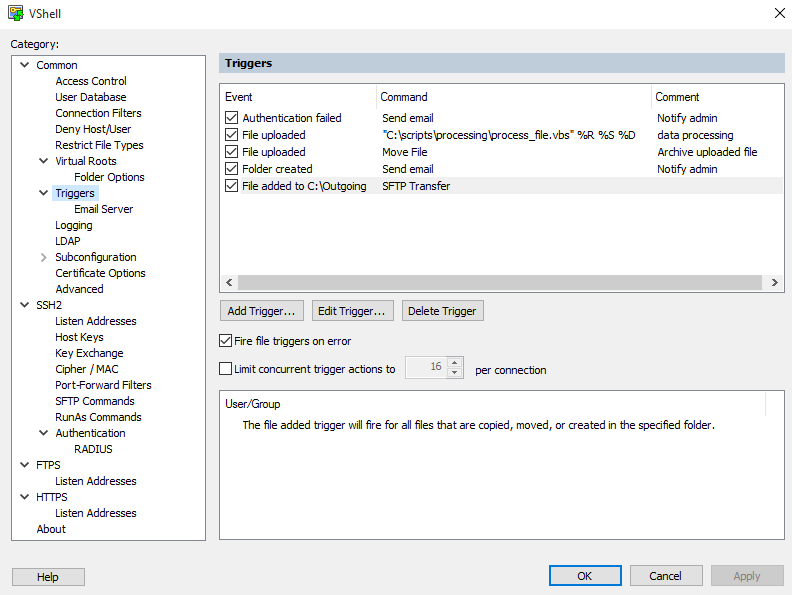Screen dimensions: 792x595
Task: Select the Move File command cell
Action: click(x=405, y=152)
